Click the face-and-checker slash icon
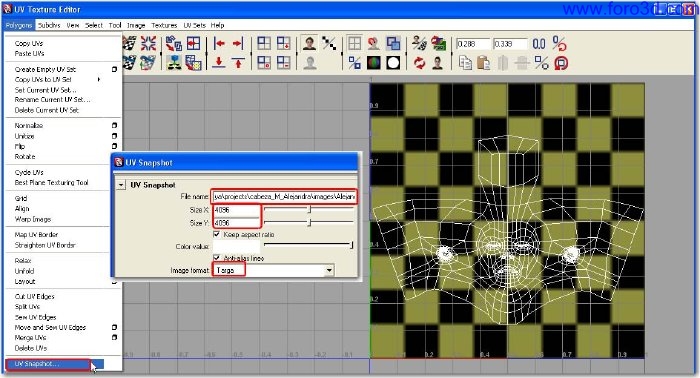700x378 pixels. [x=419, y=44]
